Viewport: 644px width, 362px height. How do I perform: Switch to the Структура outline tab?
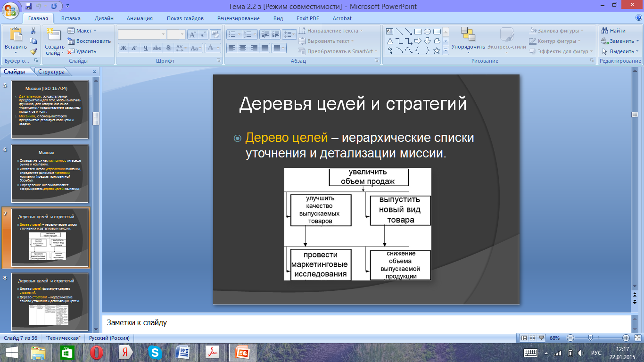coord(51,72)
